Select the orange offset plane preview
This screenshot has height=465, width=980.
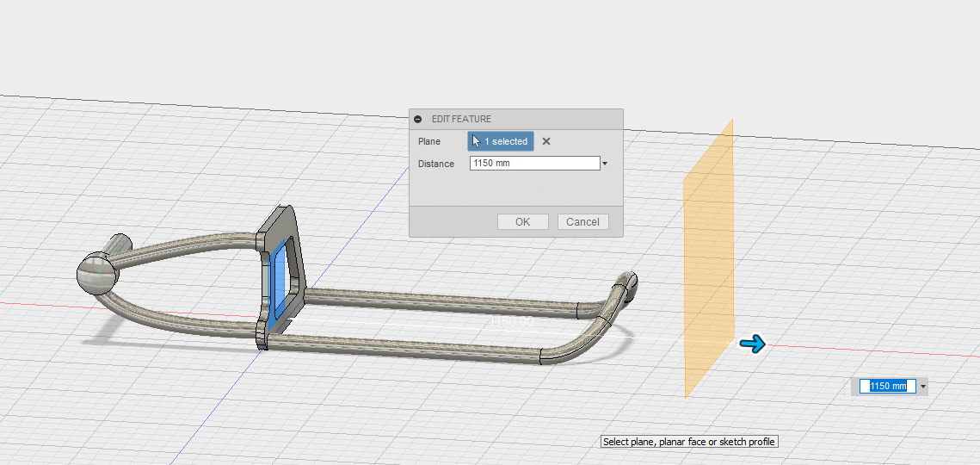[x=709, y=258]
